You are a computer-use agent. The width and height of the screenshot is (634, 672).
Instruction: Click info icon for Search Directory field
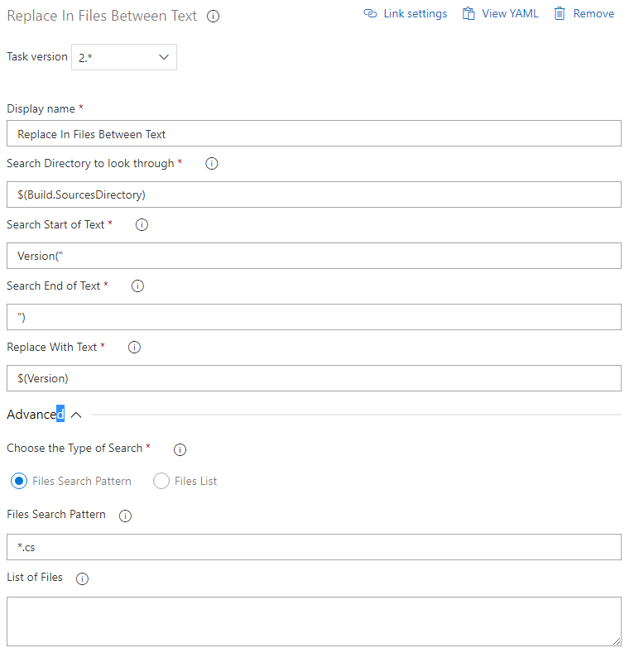click(x=211, y=163)
